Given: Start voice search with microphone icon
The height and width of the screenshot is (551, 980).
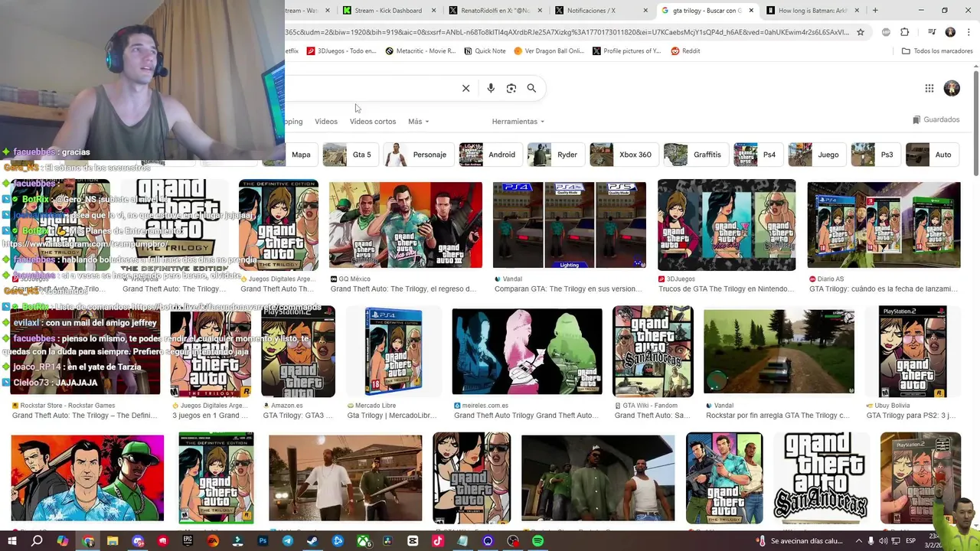Looking at the screenshot, I should tap(491, 88).
